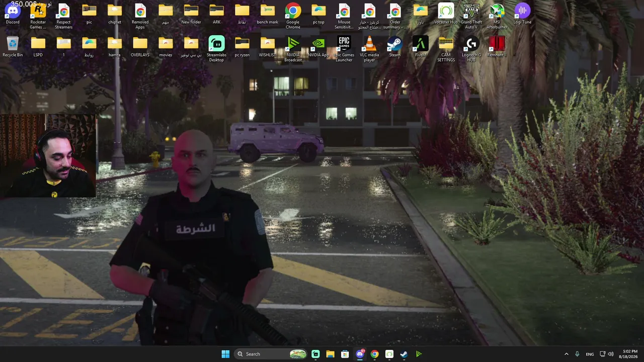Screen dimensions: 644x362
Task: Open File Explorer from the taskbar
Action: click(330, 354)
